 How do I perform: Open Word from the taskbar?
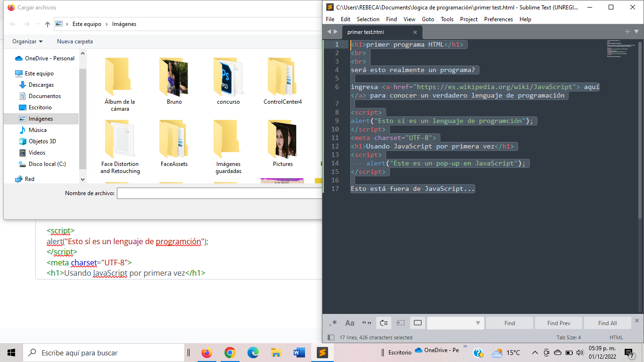(299, 353)
